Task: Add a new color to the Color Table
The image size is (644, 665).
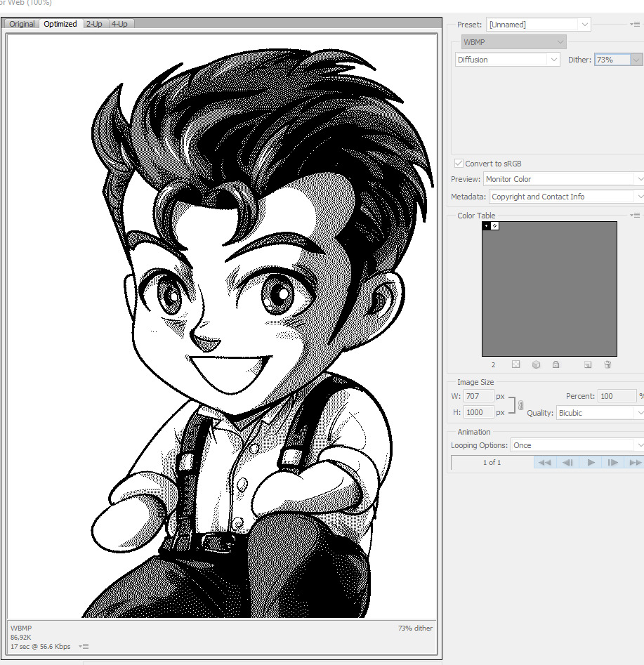Action: (x=588, y=364)
